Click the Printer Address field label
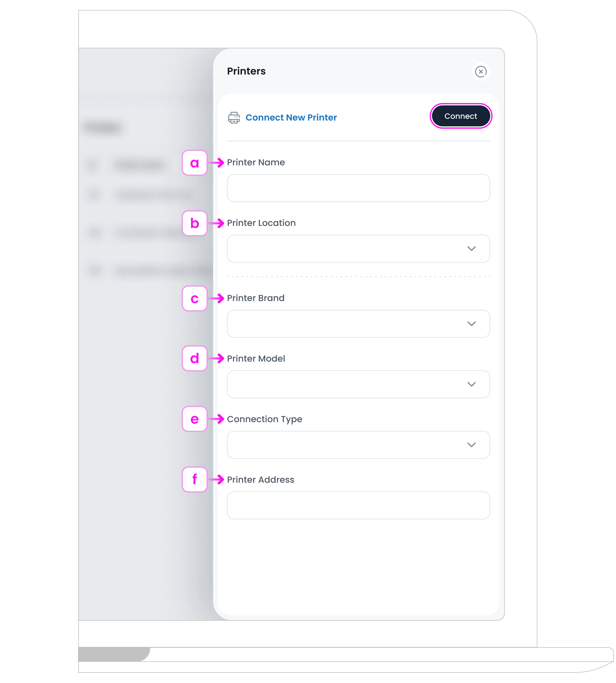 point(260,479)
